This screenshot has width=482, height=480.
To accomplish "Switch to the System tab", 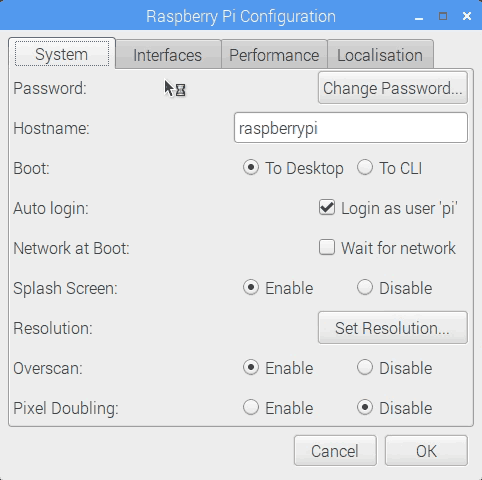I will tap(62, 54).
